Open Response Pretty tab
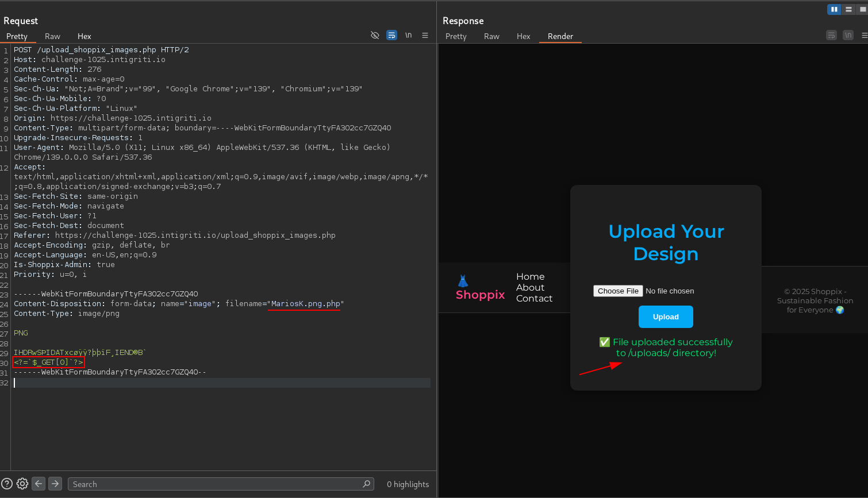Viewport: 868px width, 498px height. tap(456, 36)
